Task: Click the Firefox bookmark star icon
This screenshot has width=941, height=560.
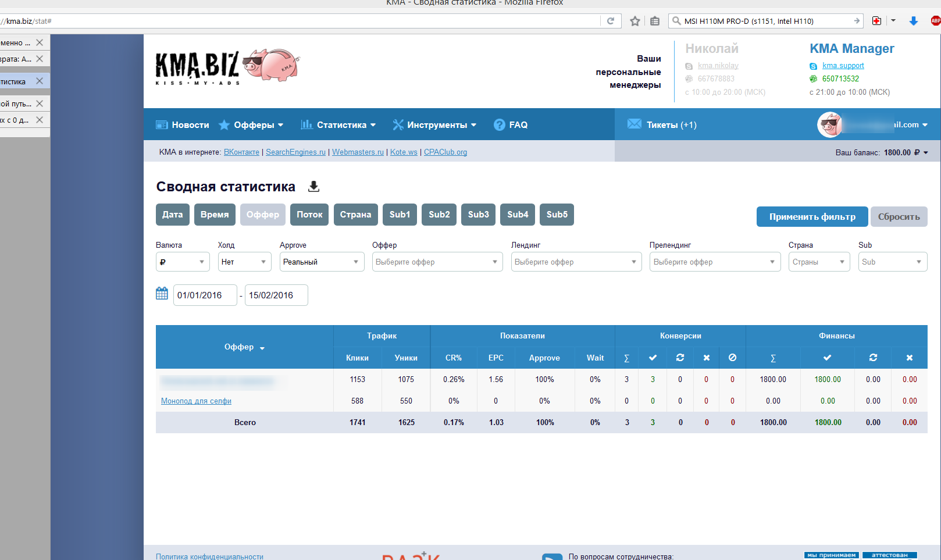Action: click(635, 22)
